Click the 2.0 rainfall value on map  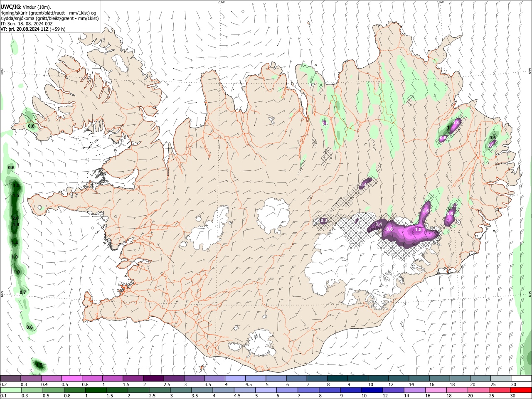tap(16, 219)
